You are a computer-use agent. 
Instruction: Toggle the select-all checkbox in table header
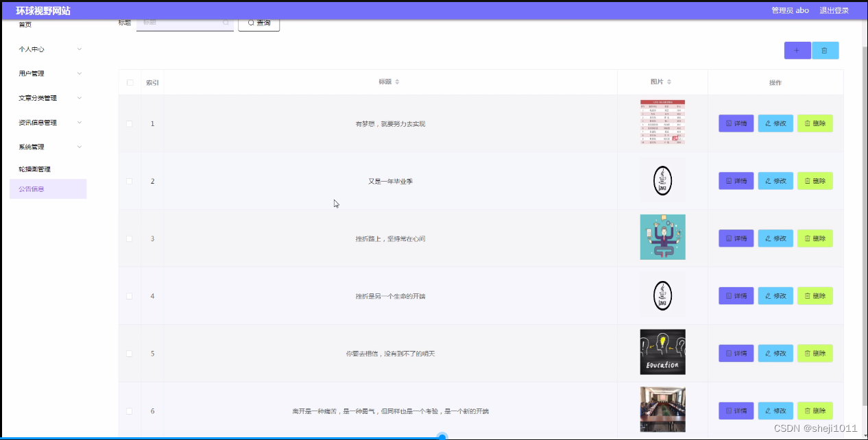point(130,82)
